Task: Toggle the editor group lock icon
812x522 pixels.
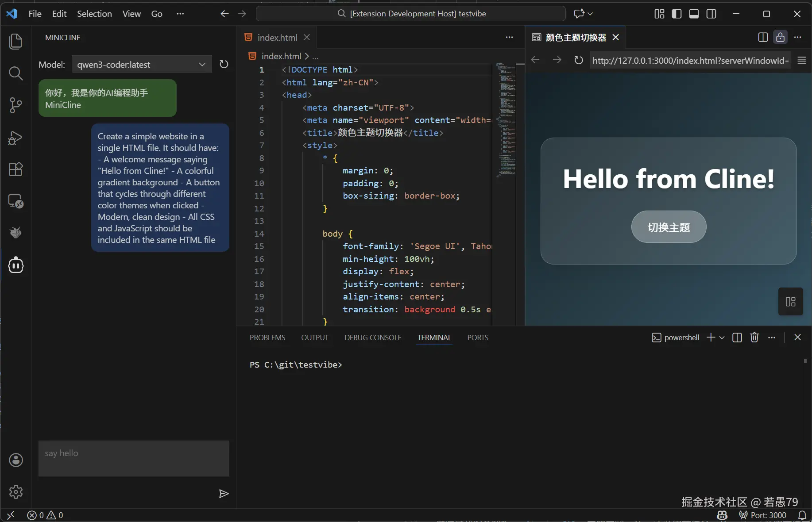Action: coord(780,37)
